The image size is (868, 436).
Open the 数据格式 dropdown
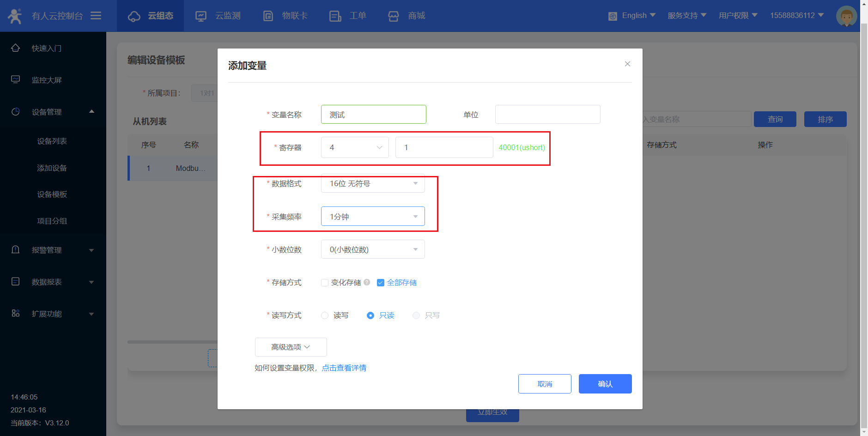pyautogui.click(x=373, y=183)
